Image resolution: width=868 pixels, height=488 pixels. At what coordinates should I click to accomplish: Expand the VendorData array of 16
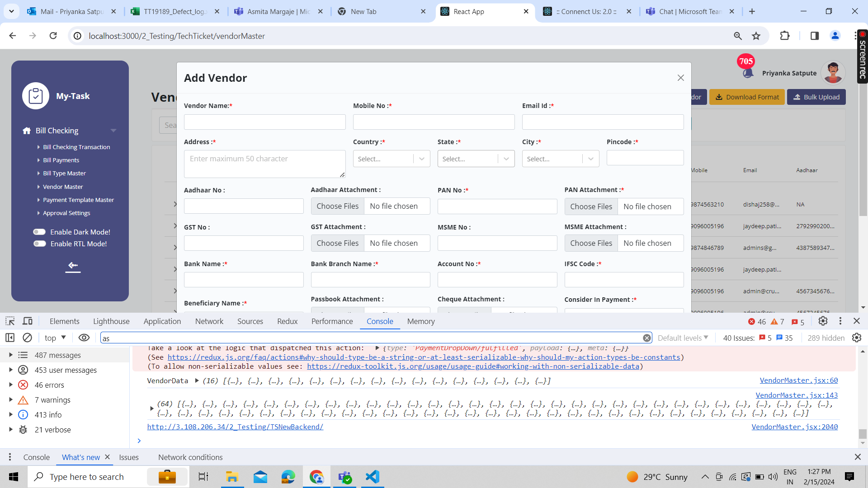[197, 381]
